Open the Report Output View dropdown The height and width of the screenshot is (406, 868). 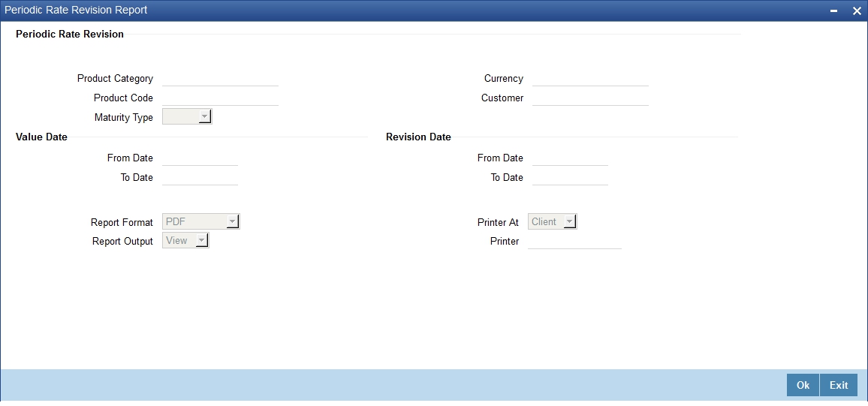[x=185, y=241]
